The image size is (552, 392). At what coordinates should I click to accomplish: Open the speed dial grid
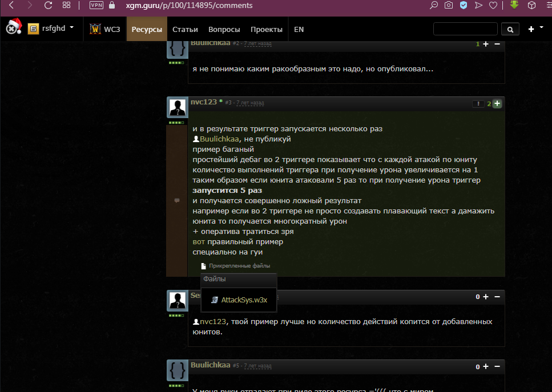coord(67,5)
